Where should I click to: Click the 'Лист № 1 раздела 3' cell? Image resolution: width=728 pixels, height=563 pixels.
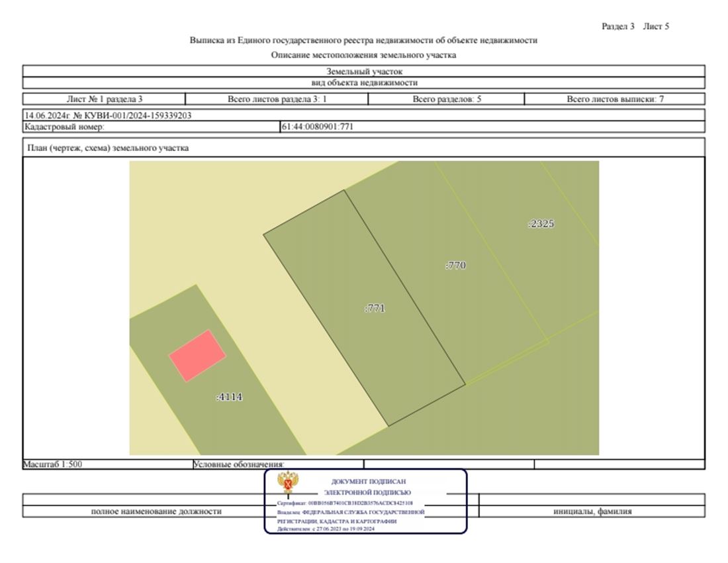[x=105, y=99]
